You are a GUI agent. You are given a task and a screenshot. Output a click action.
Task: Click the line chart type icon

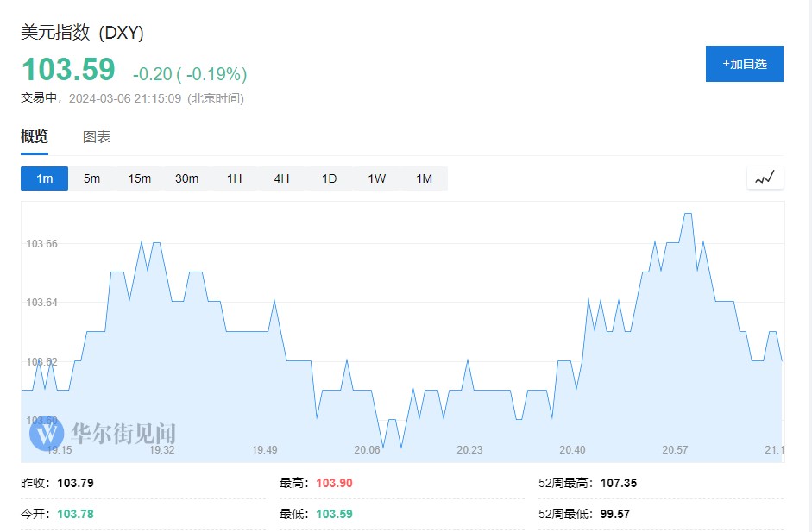coord(765,178)
